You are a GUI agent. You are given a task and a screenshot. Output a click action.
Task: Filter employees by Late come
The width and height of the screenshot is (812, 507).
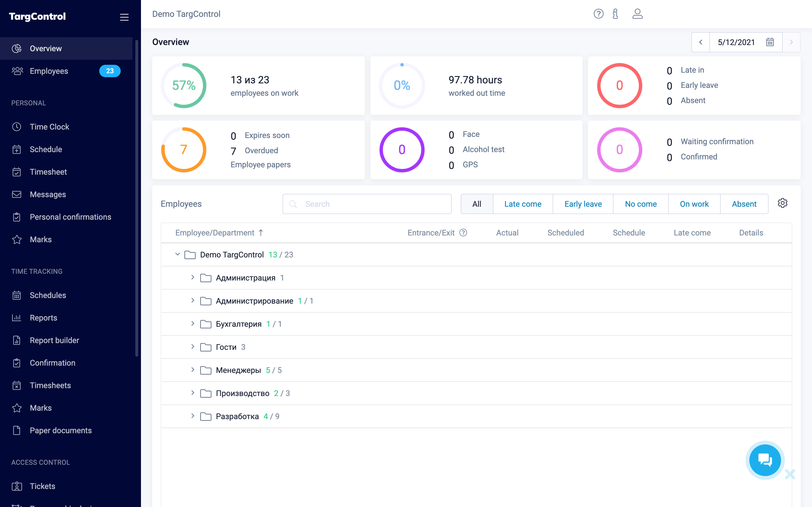tap(522, 204)
